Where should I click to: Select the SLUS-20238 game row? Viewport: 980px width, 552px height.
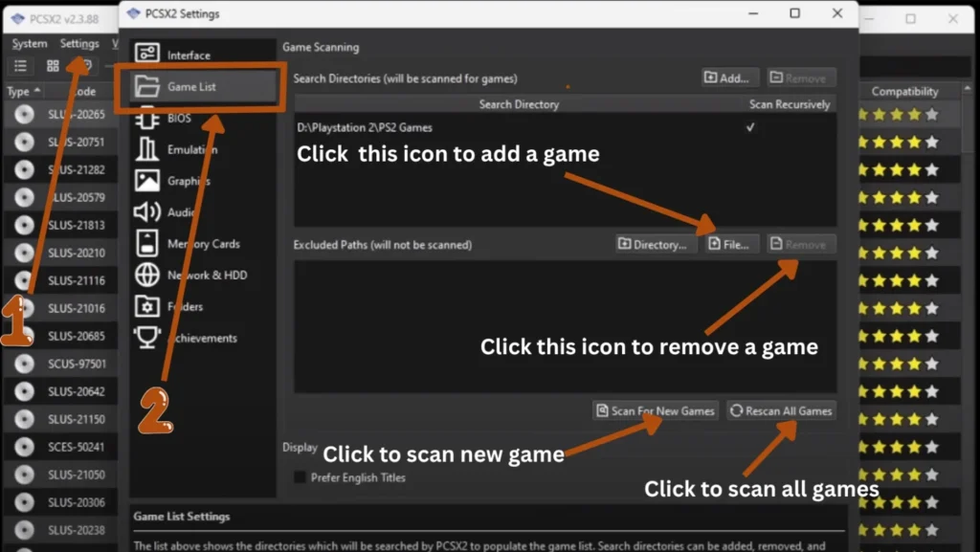[x=61, y=530]
